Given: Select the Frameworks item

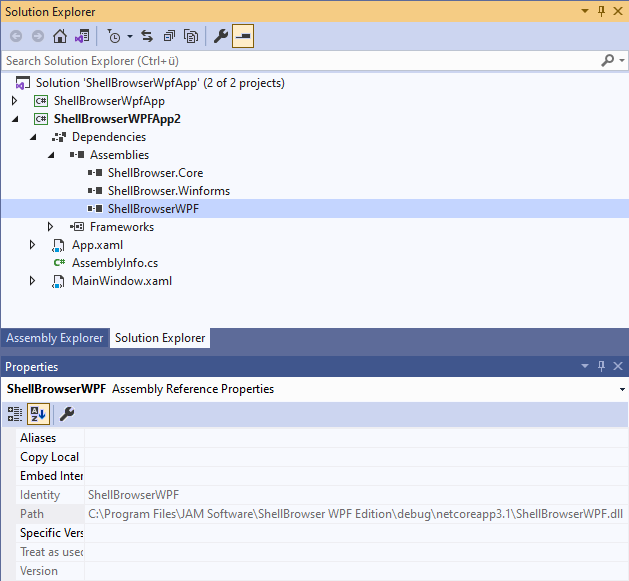Looking at the screenshot, I should (x=122, y=227).
